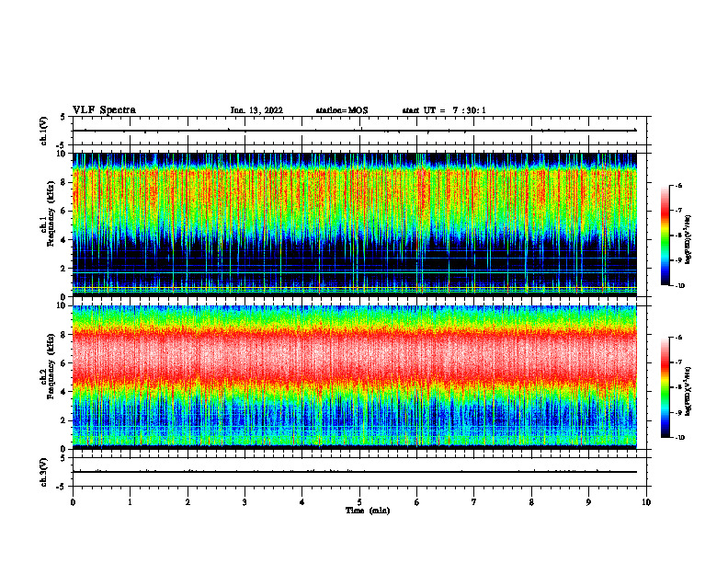Click time axis tick label 5
This screenshot has height=563, width=728.
coord(359,502)
